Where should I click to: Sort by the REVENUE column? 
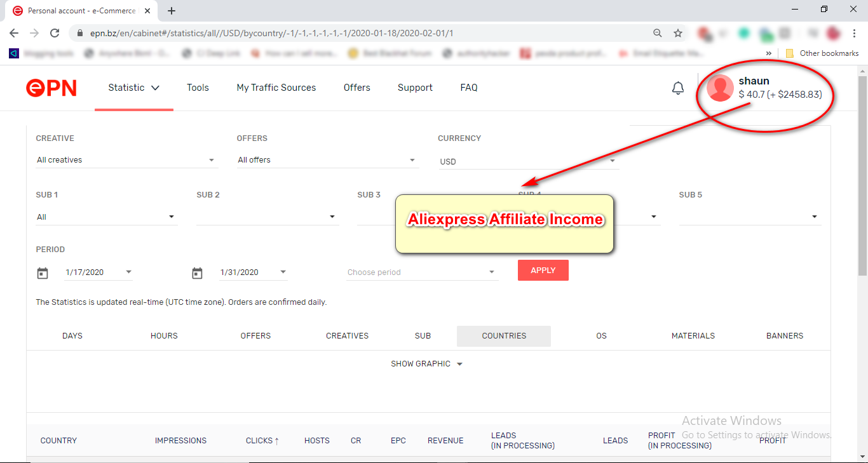[x=445, y=441]
